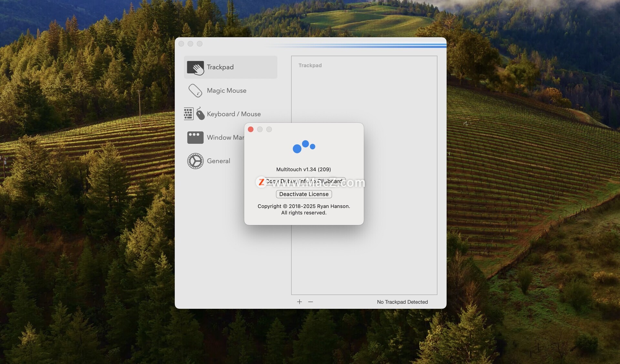This screenshot has height=364, width=620.
Task: Click the No Trackpad Detected status
Action: pyautogui.click(x=402, y=302)
